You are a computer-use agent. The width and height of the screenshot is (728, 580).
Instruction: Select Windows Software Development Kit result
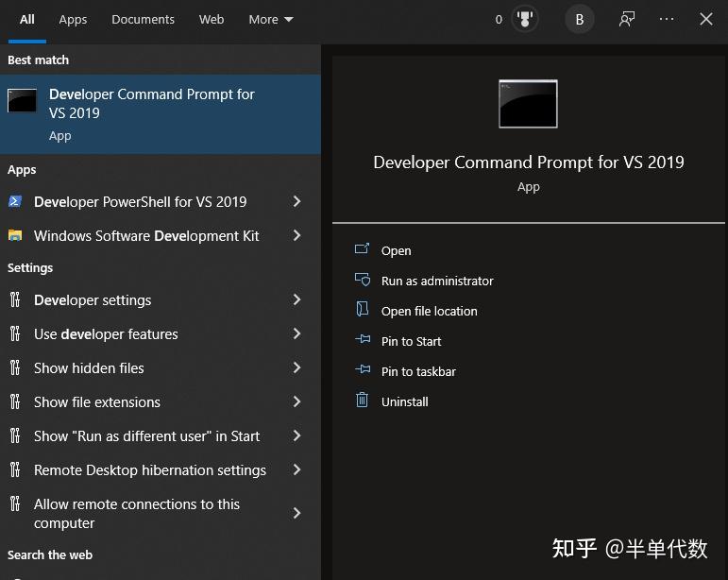coord(161,235)
